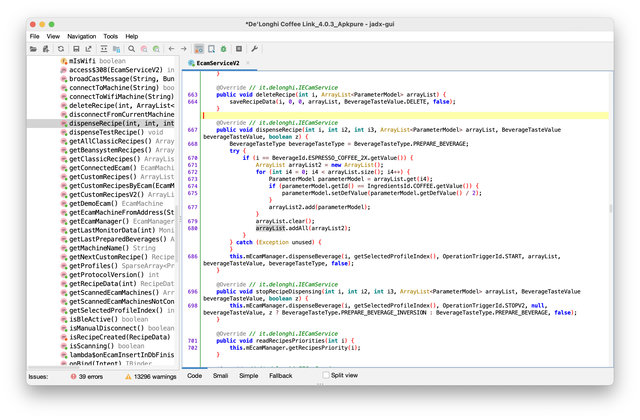Image resolution: width=640 pixels, height=420 pixels.
Task: Enable the Split view checkbox
Action: click(x=326, y=375)
